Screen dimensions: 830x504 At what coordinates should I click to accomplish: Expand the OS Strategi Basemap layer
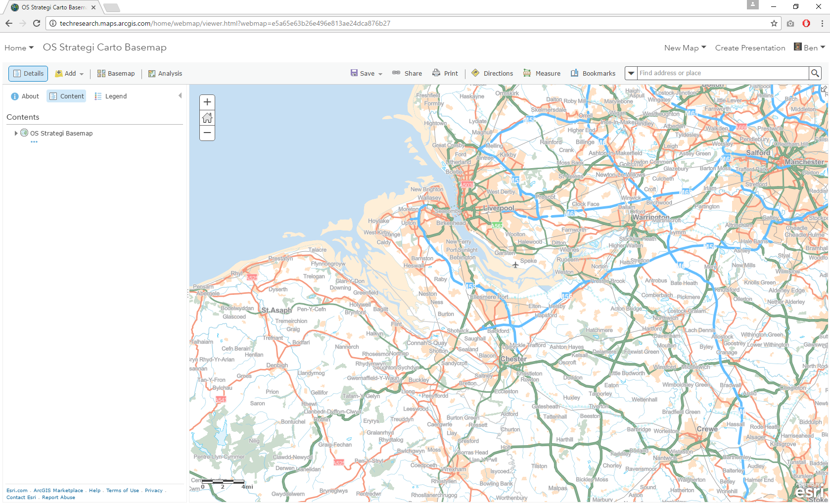16,133
